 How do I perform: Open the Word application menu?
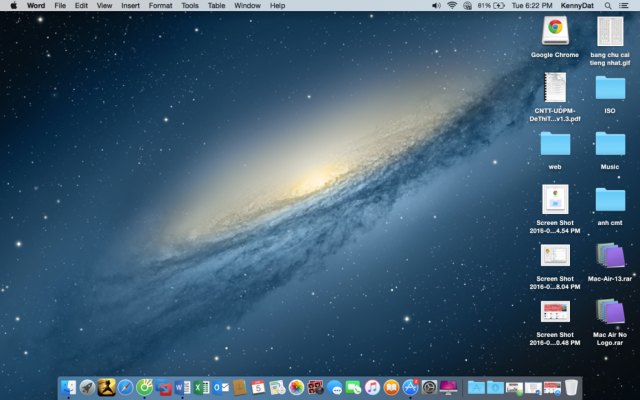click(36, 6)
